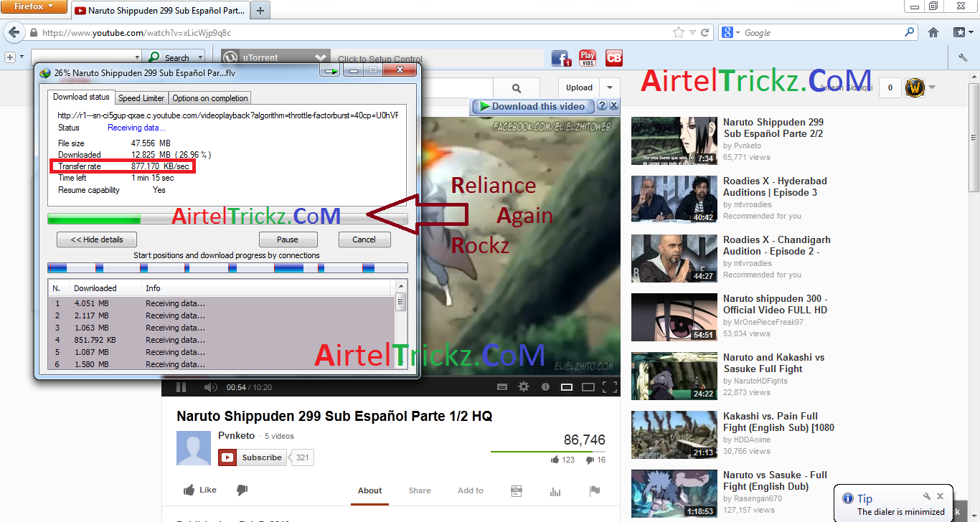Click the search magnifier in Google box

click(910, 32)
